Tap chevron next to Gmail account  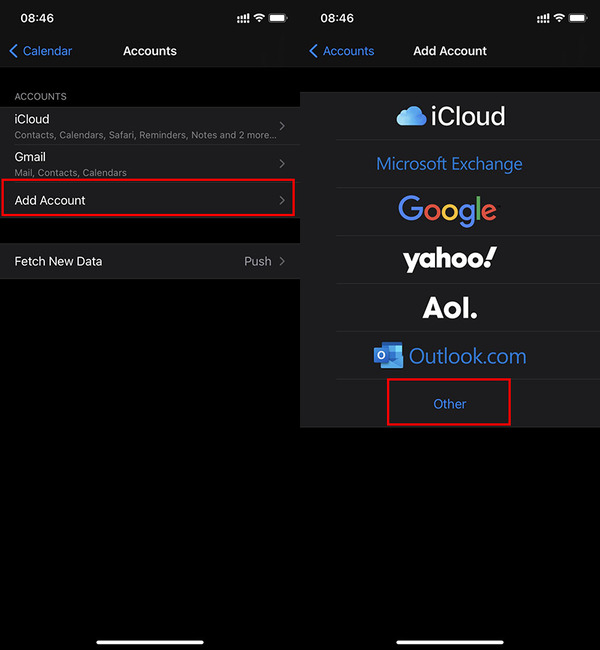282,164
